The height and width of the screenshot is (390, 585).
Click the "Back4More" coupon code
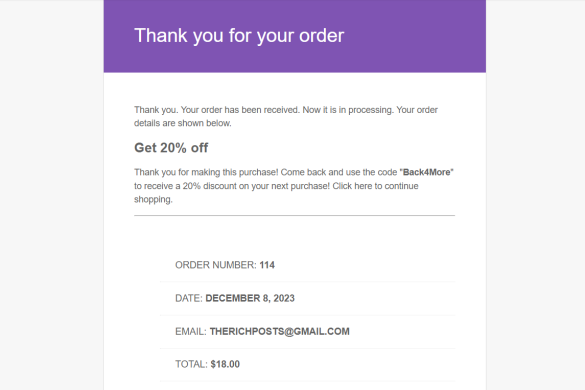tap(426, 172)
